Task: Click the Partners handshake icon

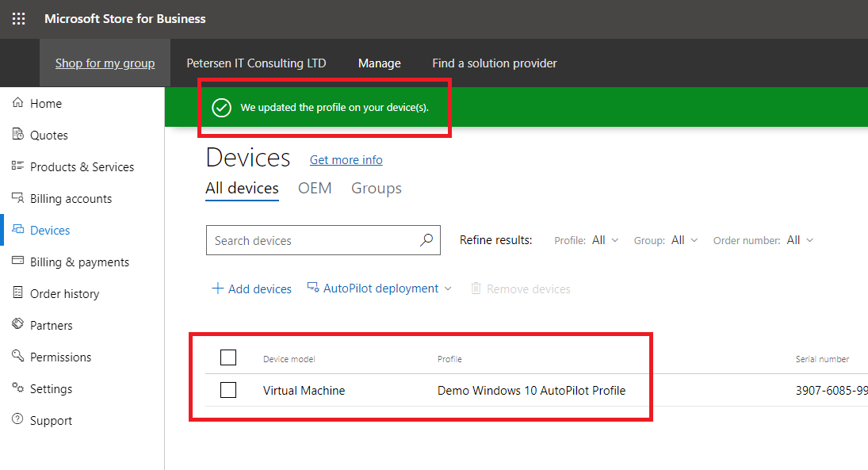Action: coord(17,324)
